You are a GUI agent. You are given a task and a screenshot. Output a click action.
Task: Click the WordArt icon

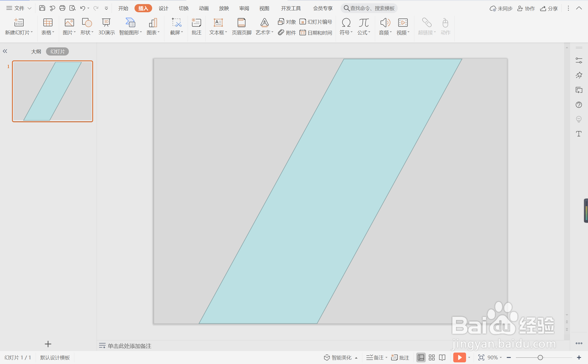pos(264,23)
